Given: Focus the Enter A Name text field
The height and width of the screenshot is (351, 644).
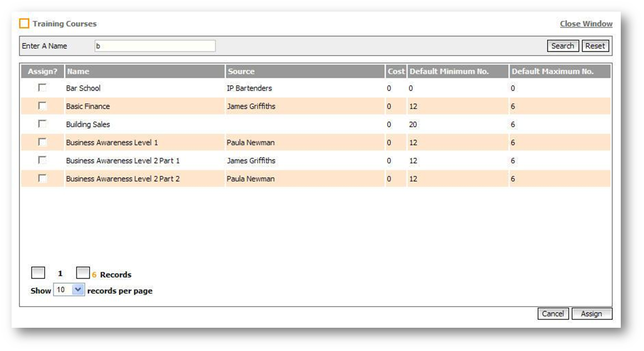Looking at the screenshot, I should [x=155, y=46].
